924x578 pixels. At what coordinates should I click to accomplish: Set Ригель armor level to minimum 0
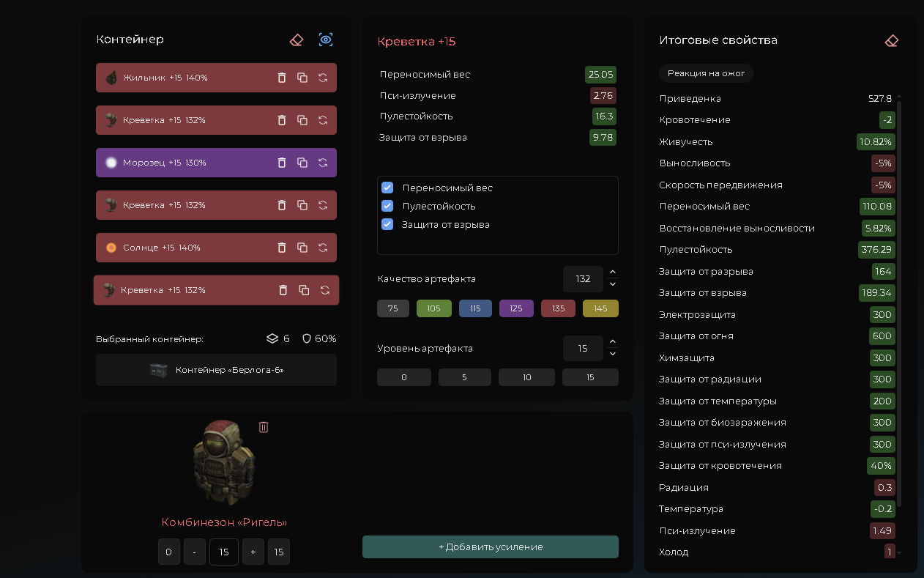click(168, 552)
